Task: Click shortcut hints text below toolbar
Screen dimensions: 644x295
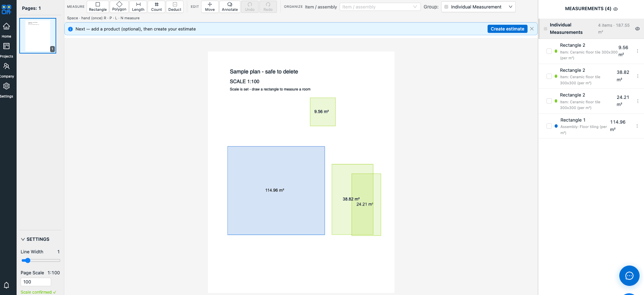Action: (103, 18)
